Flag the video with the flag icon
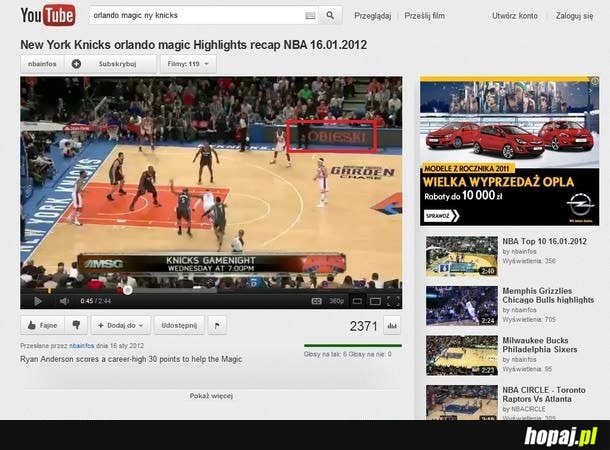The height and width of the screenshot is (450, 610). (x=217, y=325)
